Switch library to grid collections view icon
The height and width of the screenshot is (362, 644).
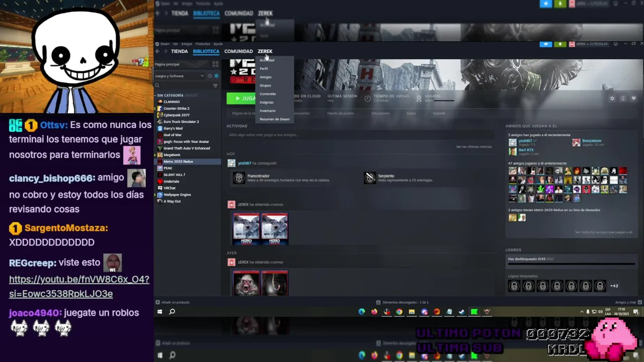coord(215,64)
